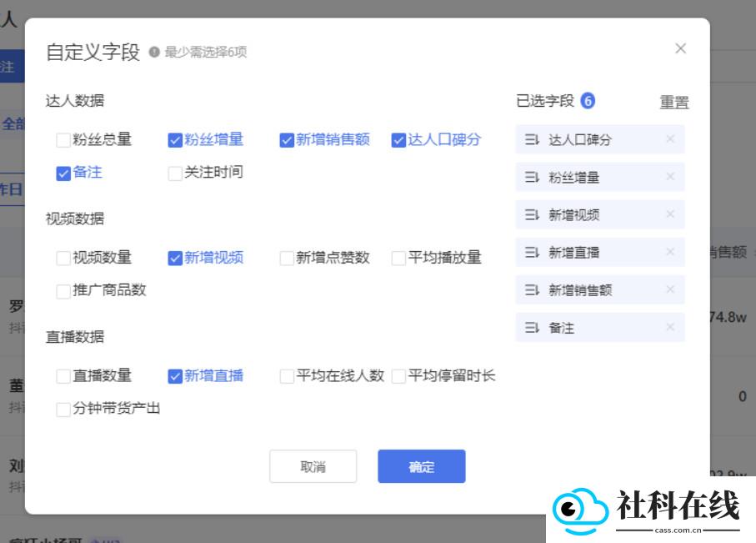Click the 视频数据 section heading
The image size is (756, 543).
[75, 219]
